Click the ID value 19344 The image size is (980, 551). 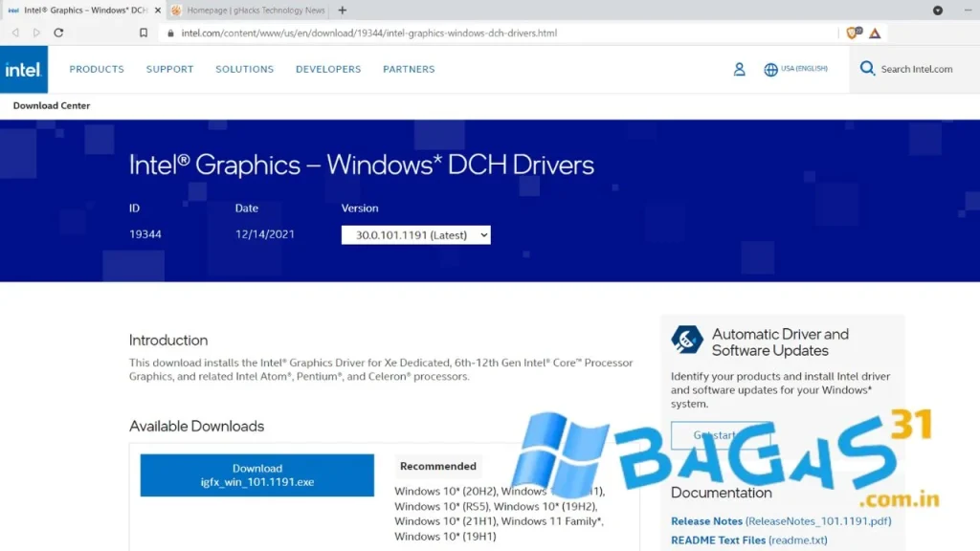145,234
